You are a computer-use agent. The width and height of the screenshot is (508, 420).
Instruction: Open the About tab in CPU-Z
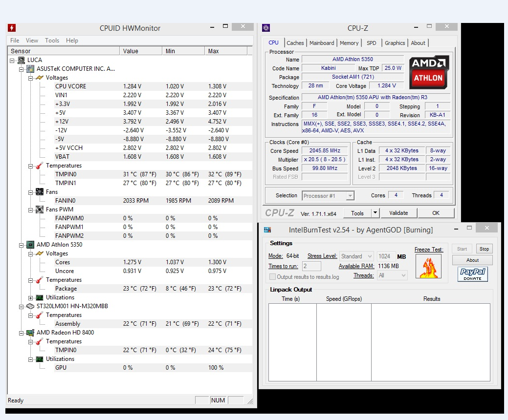click(418, 43)
